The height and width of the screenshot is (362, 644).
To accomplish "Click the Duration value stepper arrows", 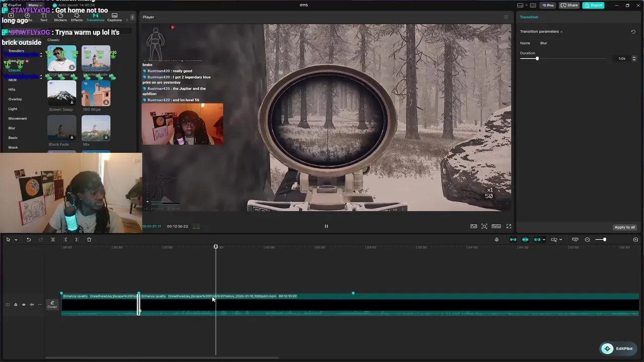I will coord(633,59).
